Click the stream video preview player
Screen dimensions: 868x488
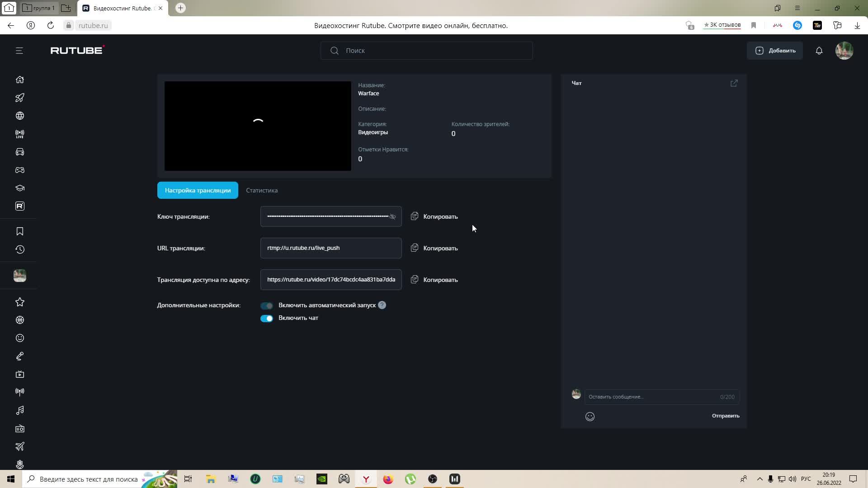[258, 126]
